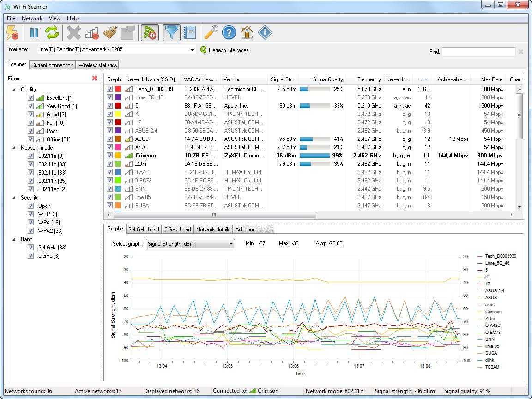Uncheck the graph checkbox for Crimson network
532x399 pixels.
point(110,156)
